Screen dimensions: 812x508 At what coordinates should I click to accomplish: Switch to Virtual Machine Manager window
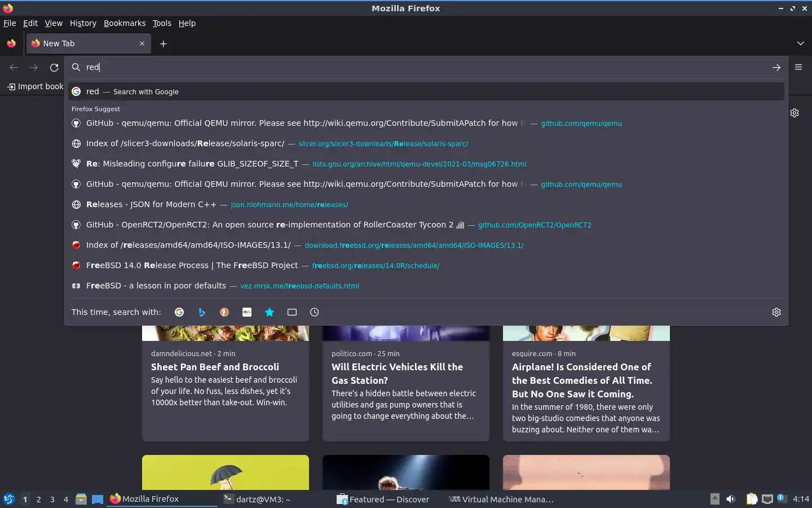[501, 499]
